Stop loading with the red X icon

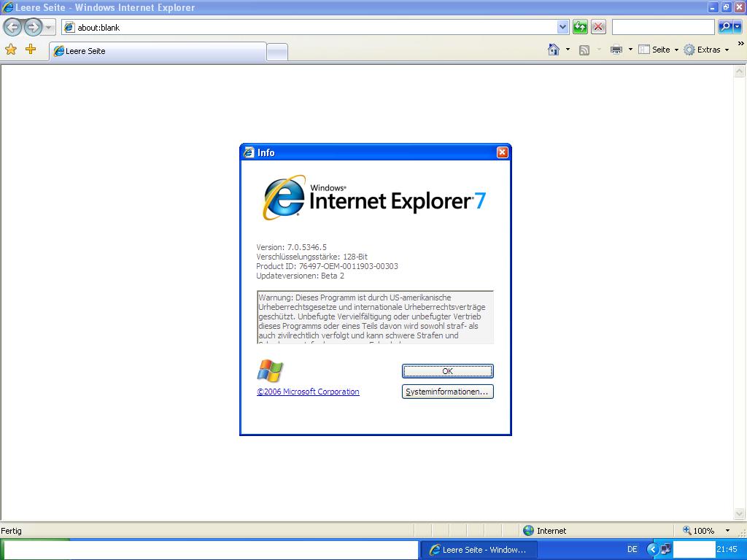tap(598, 27)
